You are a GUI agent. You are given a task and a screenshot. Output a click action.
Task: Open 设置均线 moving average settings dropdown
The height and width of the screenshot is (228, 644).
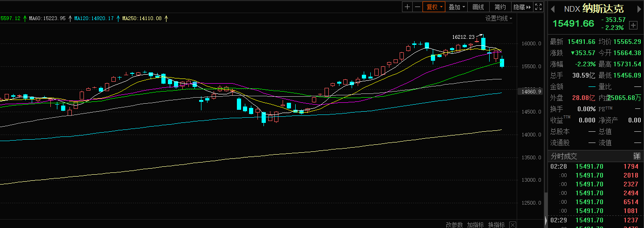coord(499,18)
